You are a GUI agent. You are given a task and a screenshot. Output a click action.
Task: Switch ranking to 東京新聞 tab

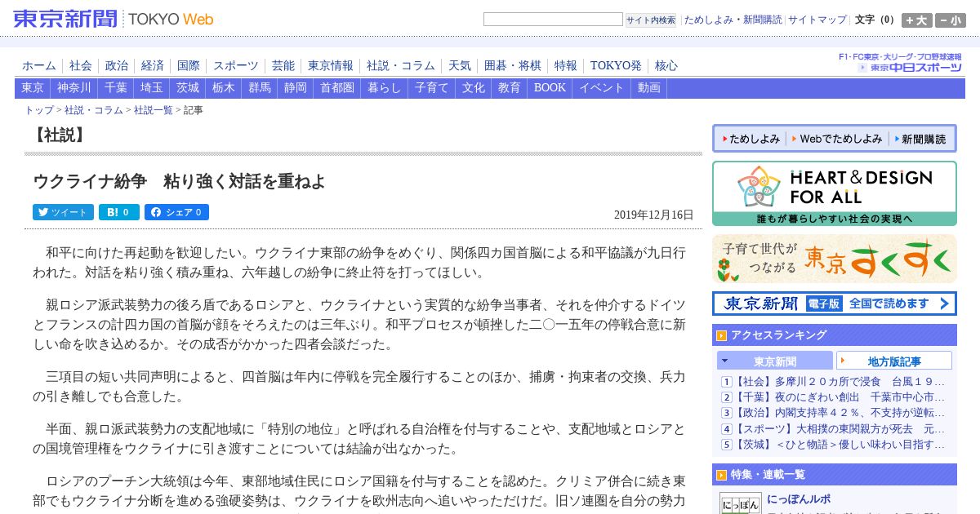(774, 361)
